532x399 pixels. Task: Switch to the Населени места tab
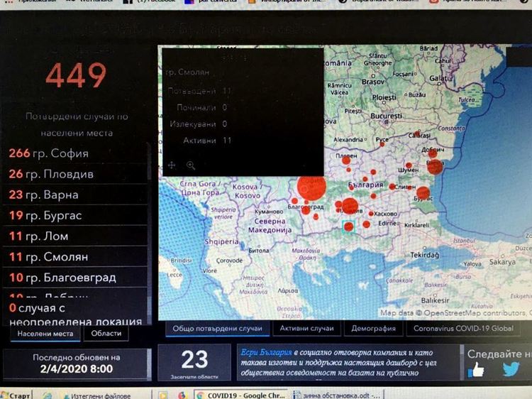pos(45,333)
